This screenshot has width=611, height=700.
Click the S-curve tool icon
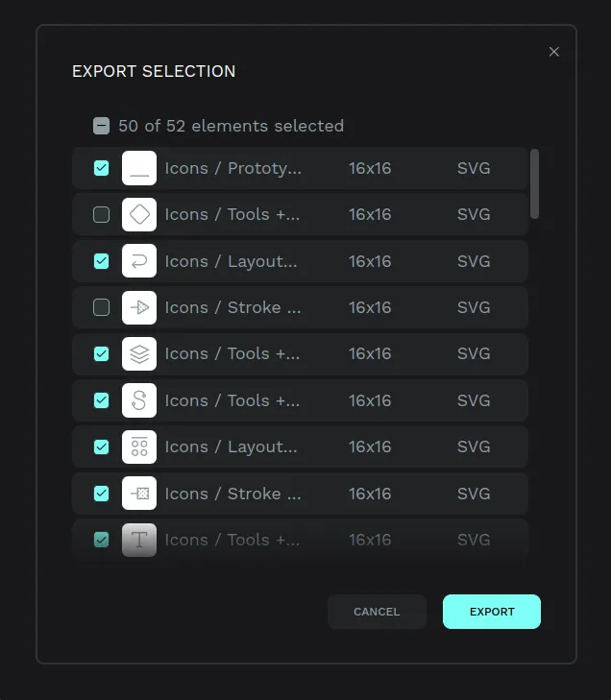click(x=139, y=400)
